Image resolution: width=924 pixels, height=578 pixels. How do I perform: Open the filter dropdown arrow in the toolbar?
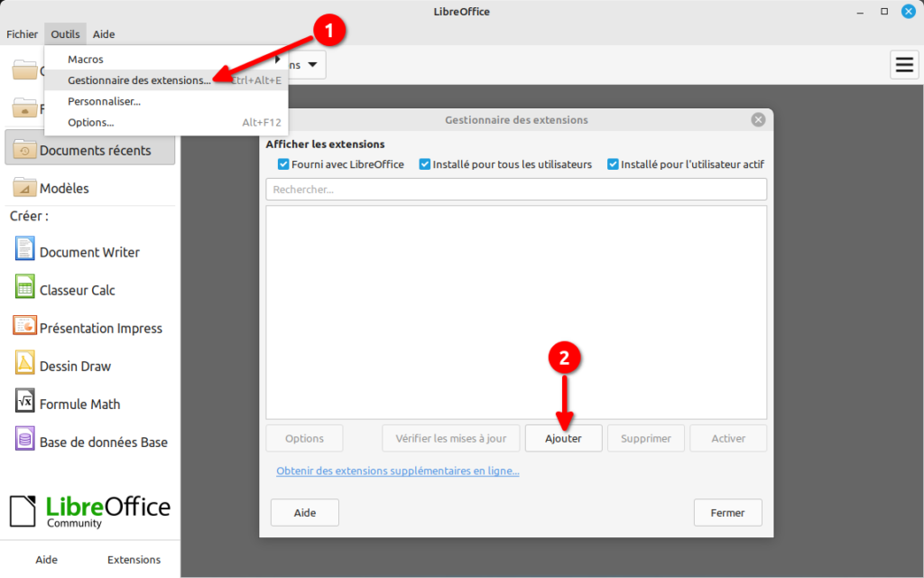point(312,65)
